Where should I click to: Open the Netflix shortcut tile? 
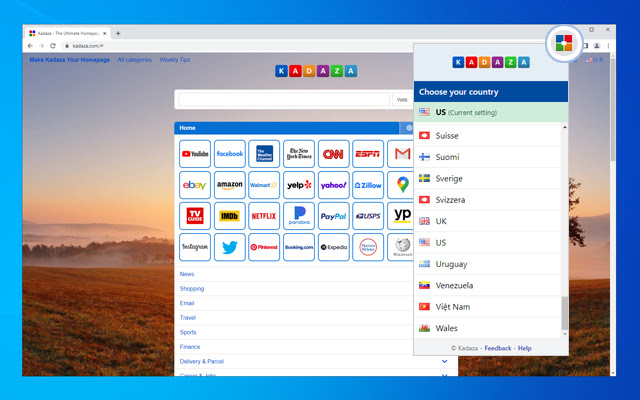(264, 216)
